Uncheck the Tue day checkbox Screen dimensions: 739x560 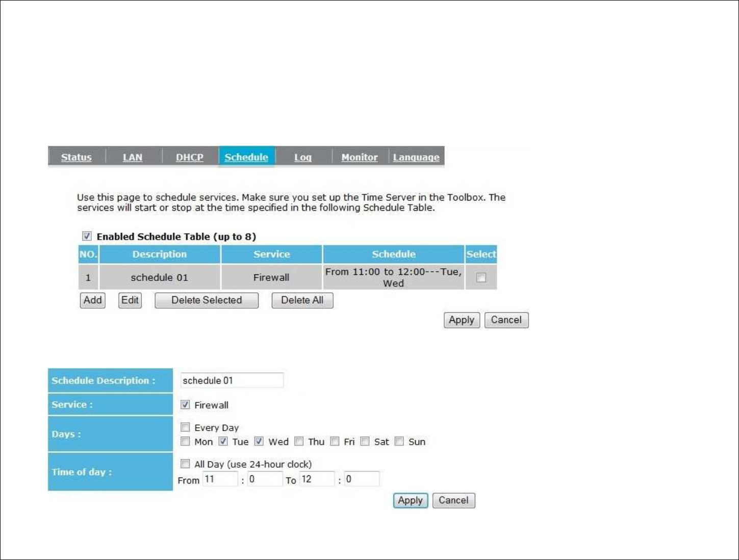point(223,441)
